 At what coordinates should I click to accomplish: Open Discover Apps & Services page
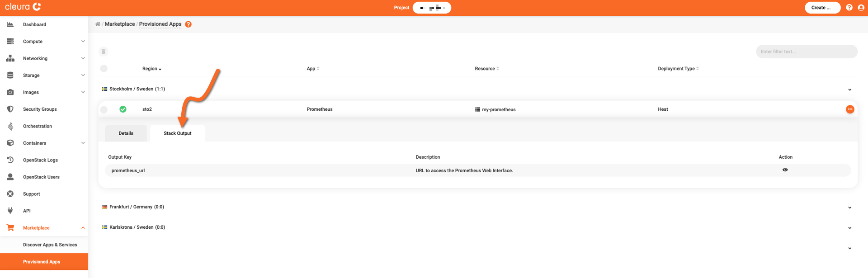coord(50,245)
